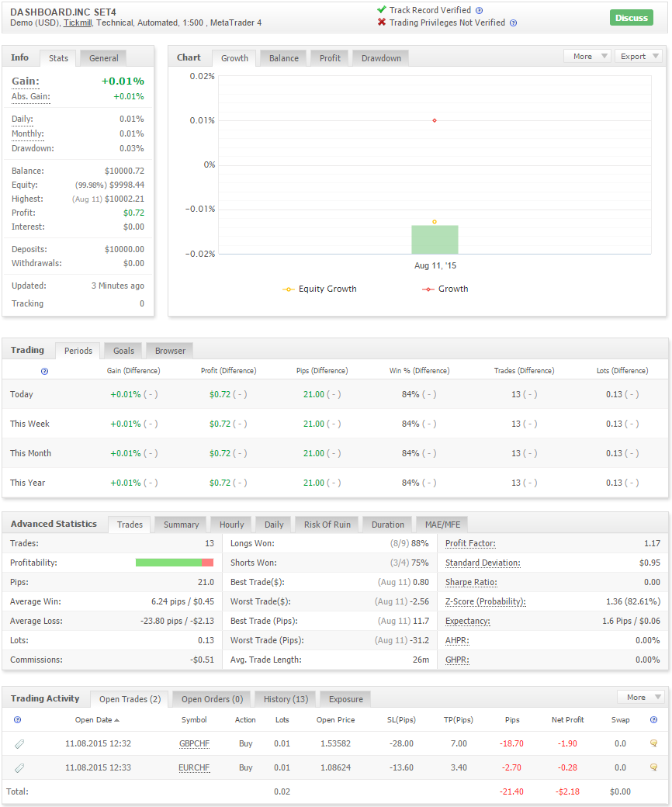The image size is (672, 807).
Task: Click the yellow Equity Growth data point
Action: (435, 222)
